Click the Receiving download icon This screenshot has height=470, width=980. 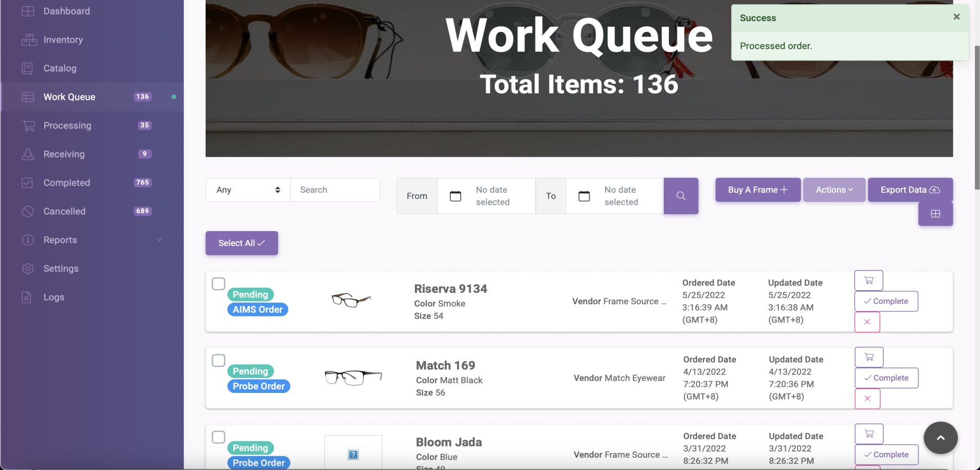pyautogui.click(x=28, y=154)
